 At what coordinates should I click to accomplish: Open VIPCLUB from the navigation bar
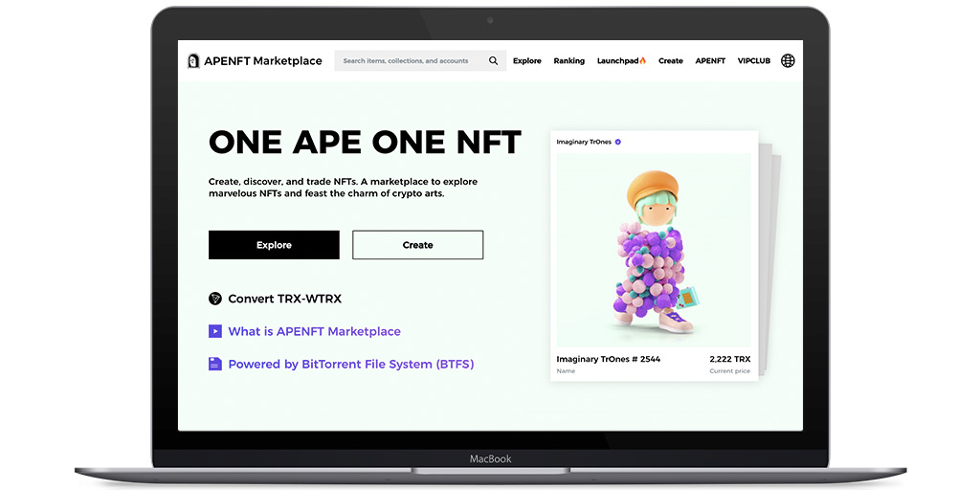[x=754, y=60]
